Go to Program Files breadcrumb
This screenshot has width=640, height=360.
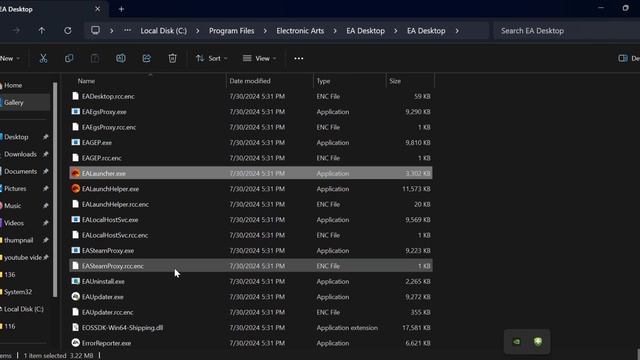(231, 31)
